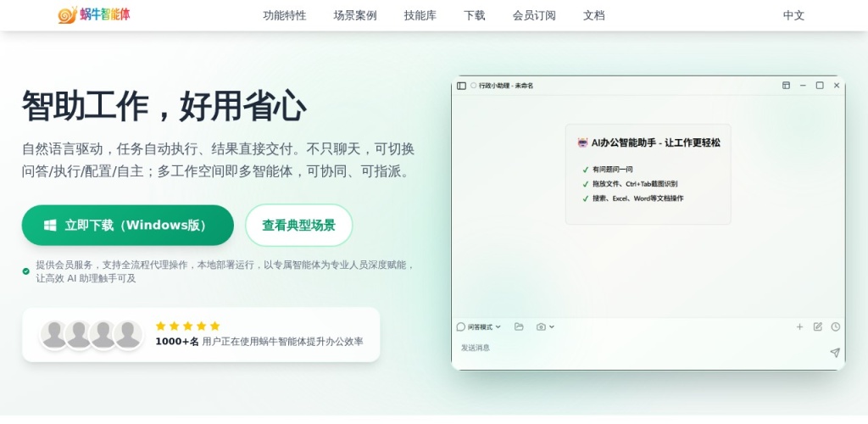Click the last user avatar thumbnail
Screen dimensions: 868x424
(x=128, y=334)
